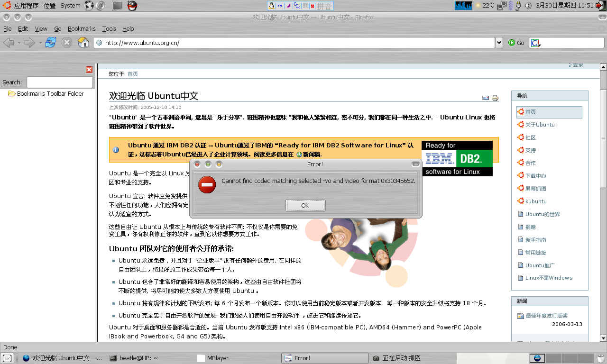Open 下载中心 link in navigation
The height and width of the screenshot is (364, 607).
536,176
